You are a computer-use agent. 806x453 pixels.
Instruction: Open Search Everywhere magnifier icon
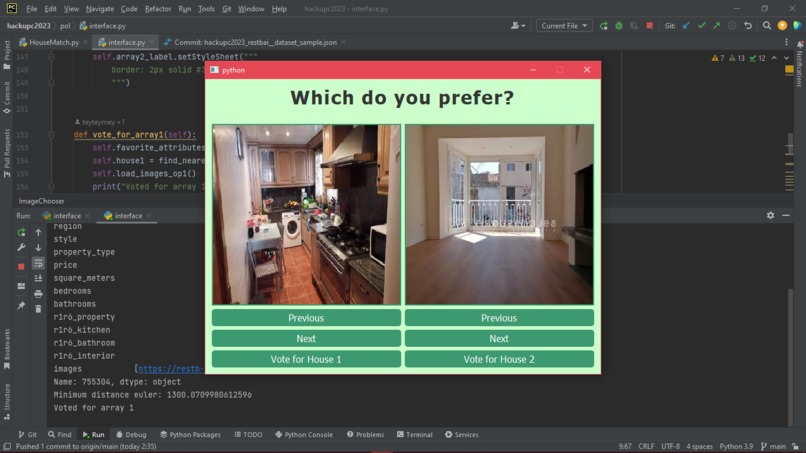[x=766, y=26]
